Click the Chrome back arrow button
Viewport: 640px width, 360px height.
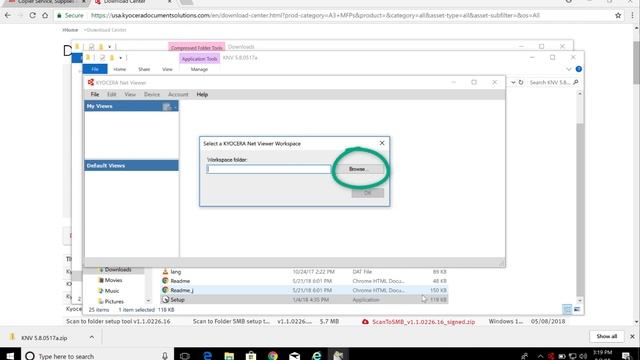click(x=8, y=16)
